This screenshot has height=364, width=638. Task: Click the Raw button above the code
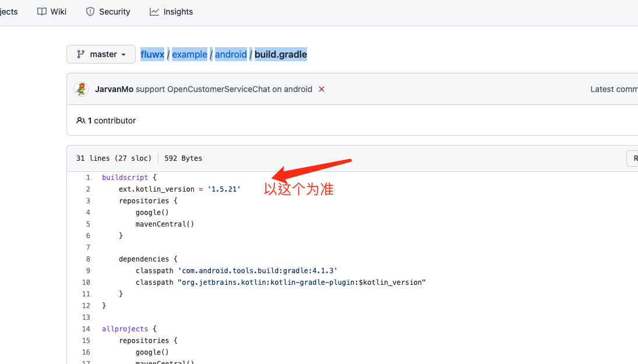point(635,158)
